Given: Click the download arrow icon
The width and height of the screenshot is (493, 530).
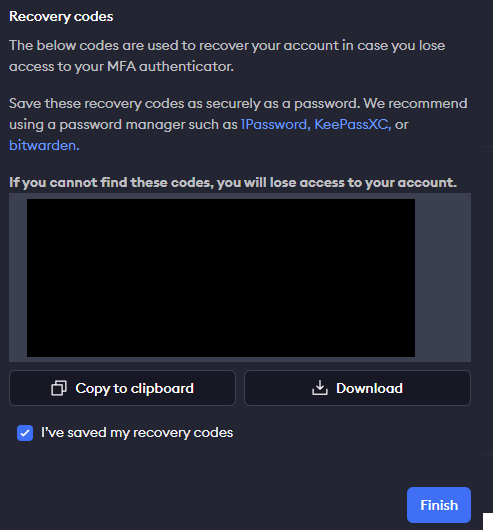Looking at the screenshot, I should coord(320,388).
